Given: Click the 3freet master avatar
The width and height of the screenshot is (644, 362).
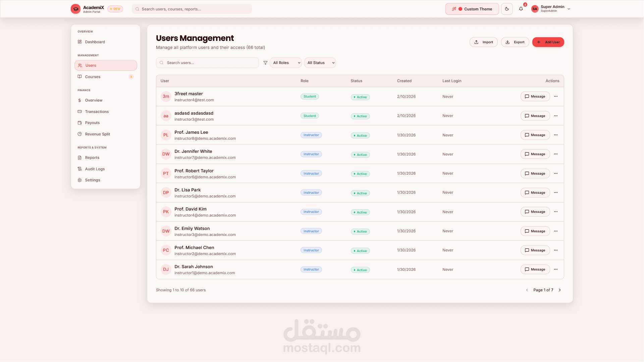Looking at the screenshot, I should 166,97.
